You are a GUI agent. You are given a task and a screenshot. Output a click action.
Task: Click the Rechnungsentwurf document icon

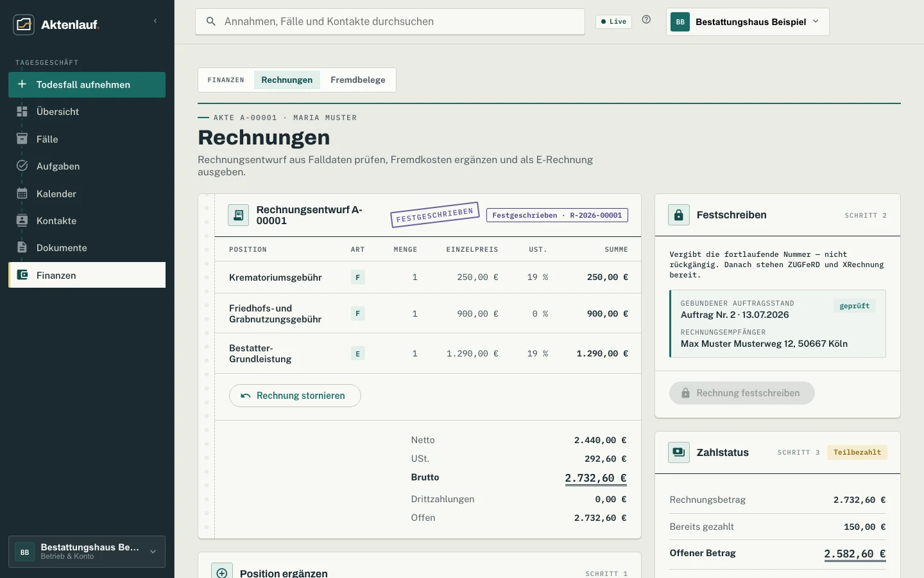[x=238, y=215]
